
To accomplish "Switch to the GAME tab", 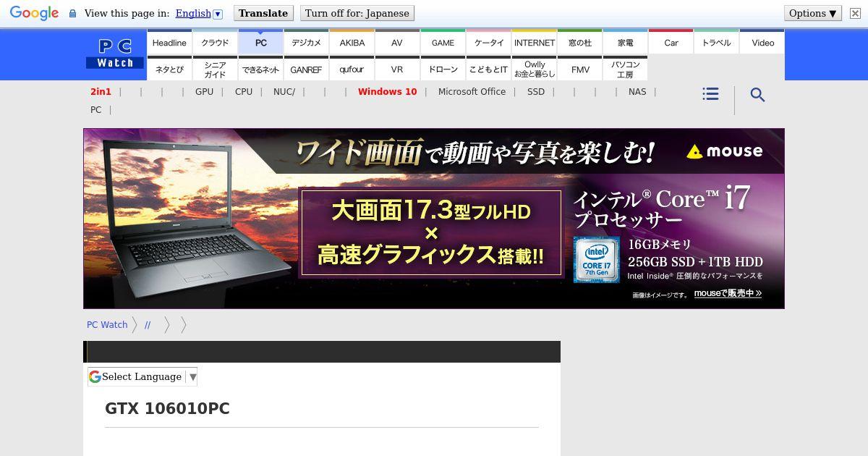I will coord(443,42).
